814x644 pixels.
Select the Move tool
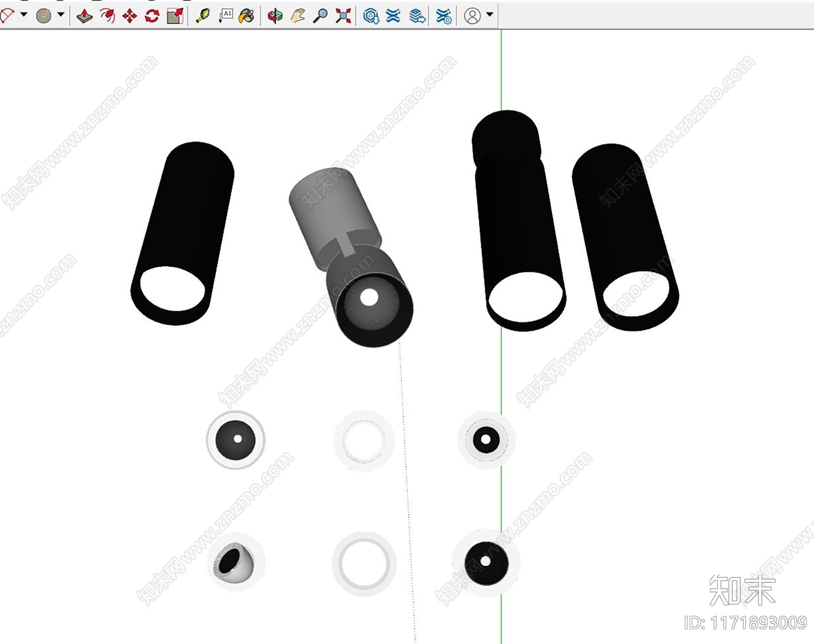tap(130, 16)
